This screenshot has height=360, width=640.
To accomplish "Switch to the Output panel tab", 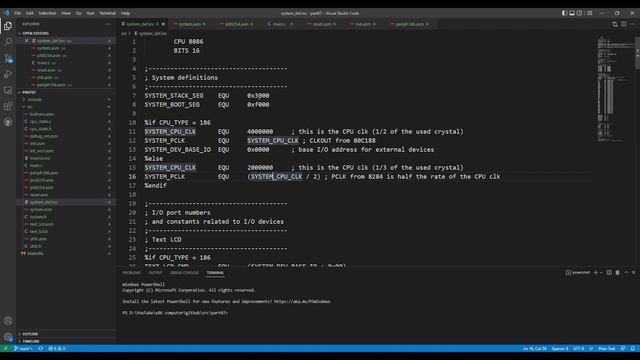I will click(x=155, y=273).
